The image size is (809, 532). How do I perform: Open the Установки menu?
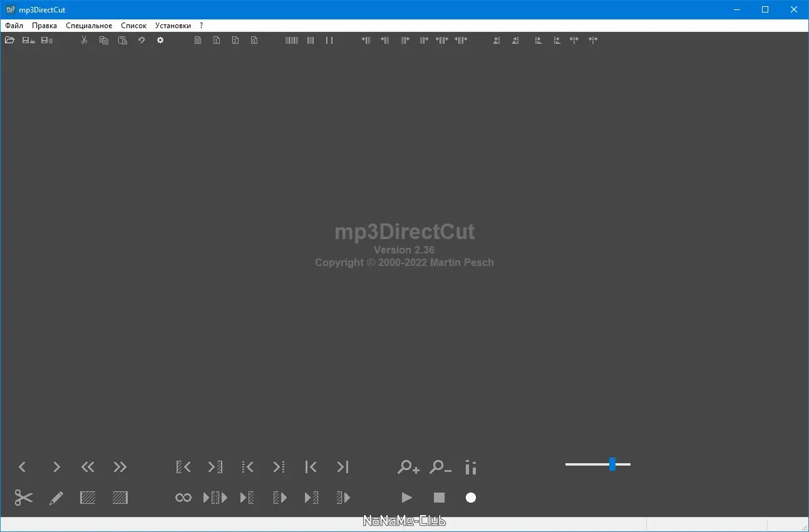point(173,26)
